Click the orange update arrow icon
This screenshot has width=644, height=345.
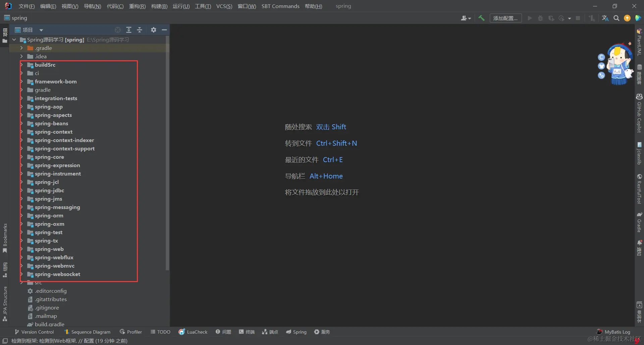(x=627, y=18)
